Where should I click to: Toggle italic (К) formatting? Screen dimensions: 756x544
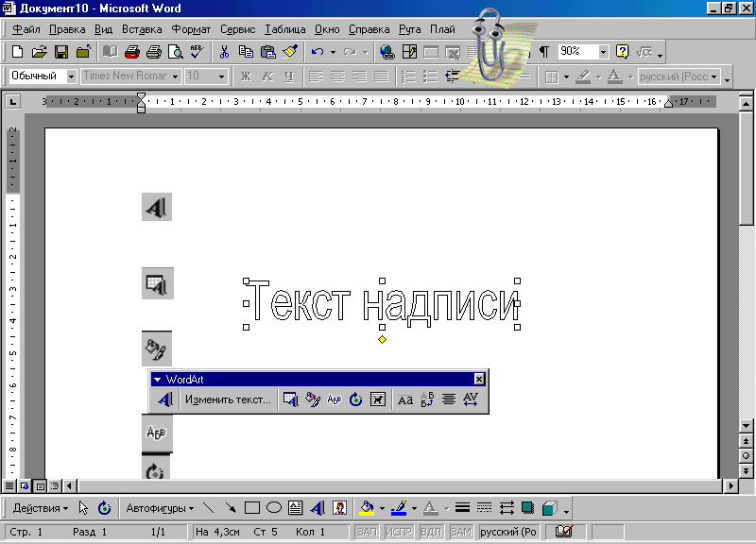coord(267,76)
